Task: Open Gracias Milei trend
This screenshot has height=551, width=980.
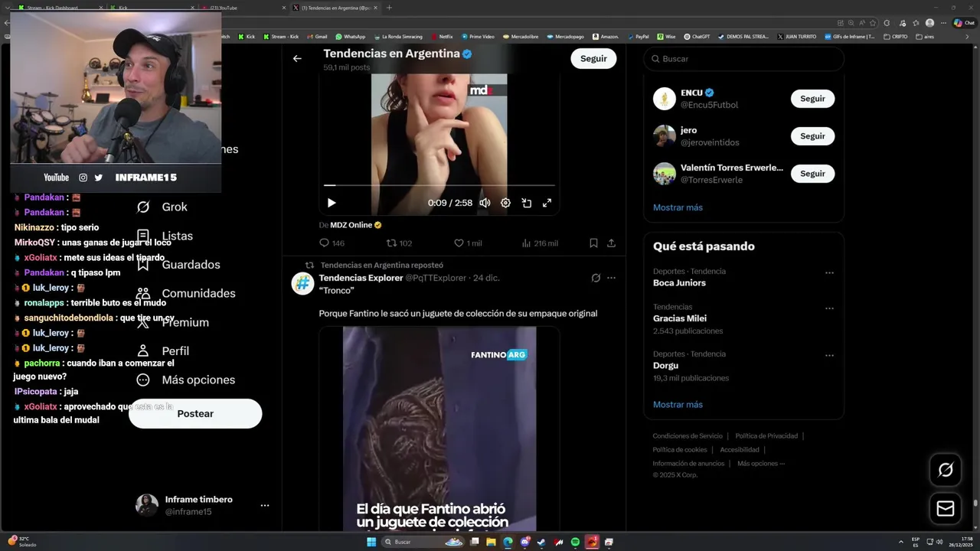Action: pyautogui.click(x=680, y=318)
